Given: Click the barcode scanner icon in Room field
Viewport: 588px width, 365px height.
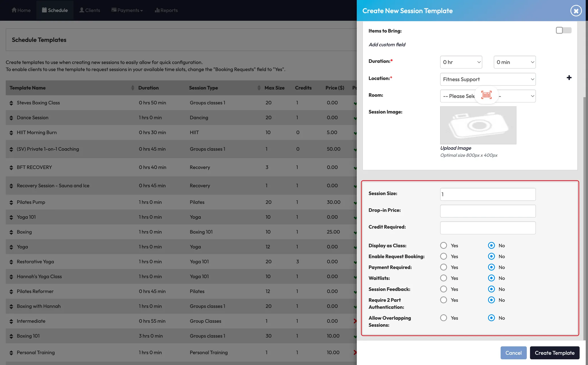Looking at the screenshot, I should (x=486, y=95).
